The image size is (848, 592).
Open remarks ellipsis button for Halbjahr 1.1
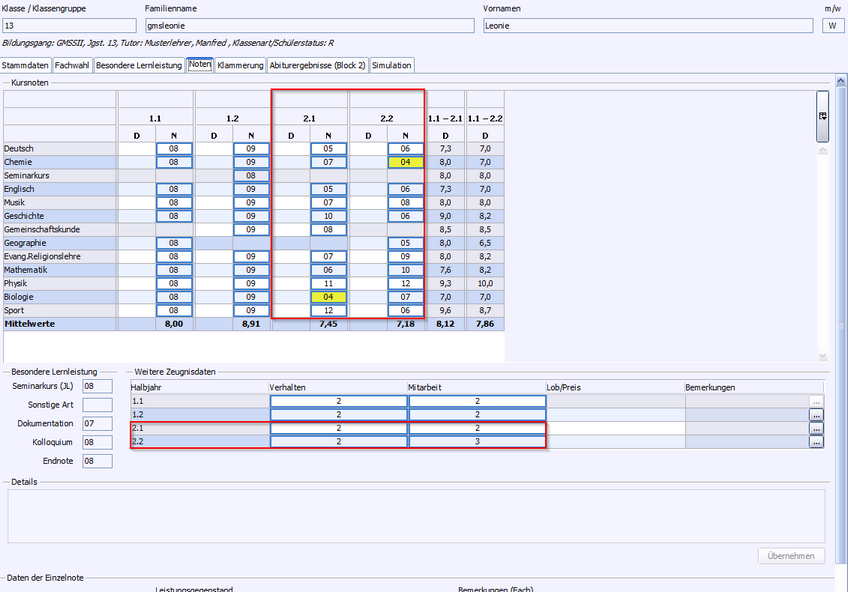[x=816, y=401]
